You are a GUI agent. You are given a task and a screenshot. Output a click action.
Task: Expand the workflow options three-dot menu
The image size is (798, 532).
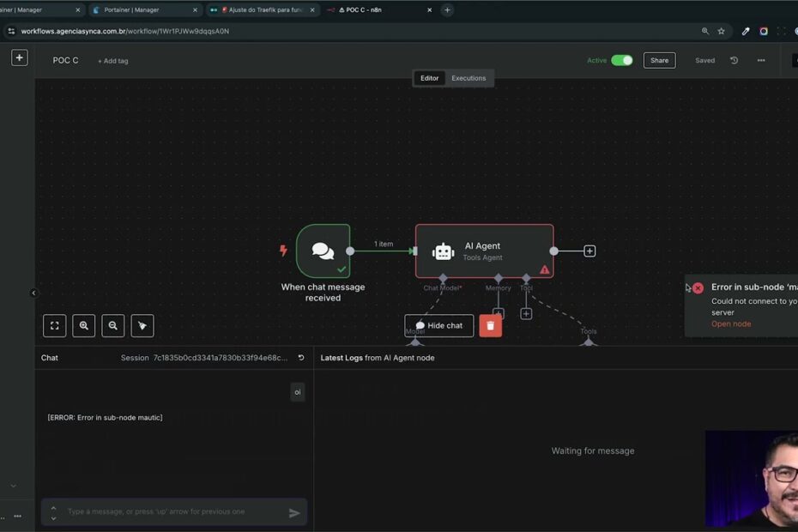click(x=760, y=60)
